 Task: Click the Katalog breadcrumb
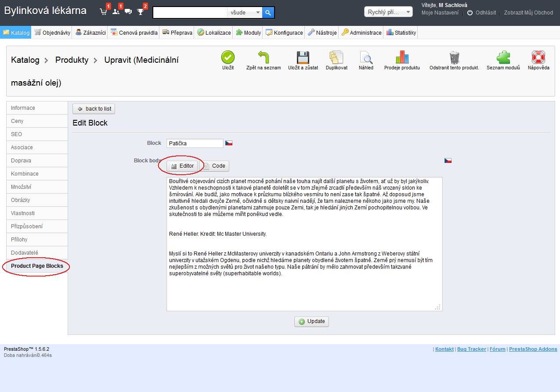point(25,60)
